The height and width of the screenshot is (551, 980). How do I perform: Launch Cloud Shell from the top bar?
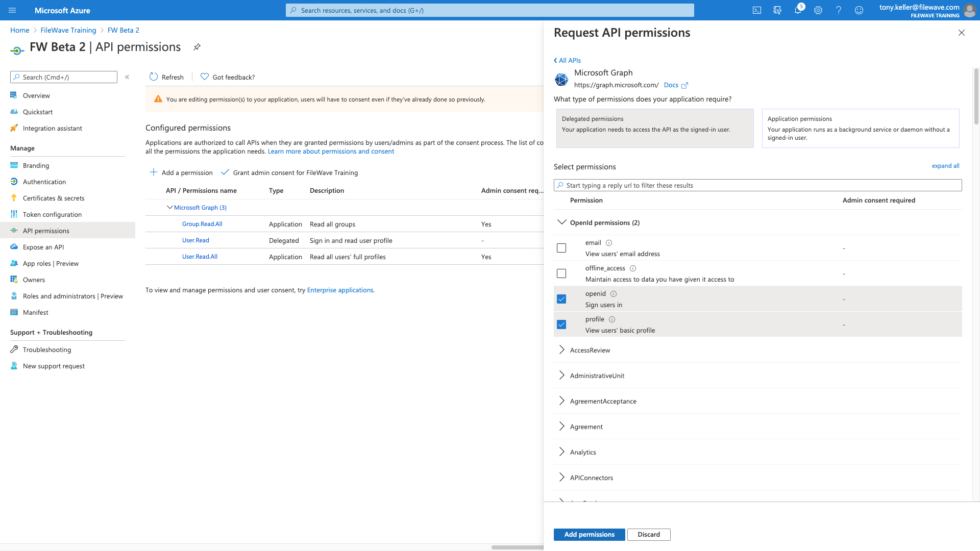(x=757, y=10)
